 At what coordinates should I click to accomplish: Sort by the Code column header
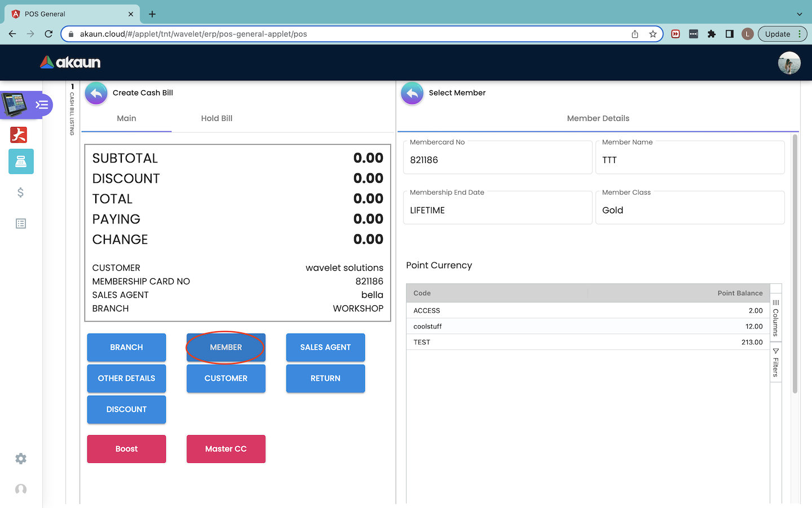tap(497, 293)
